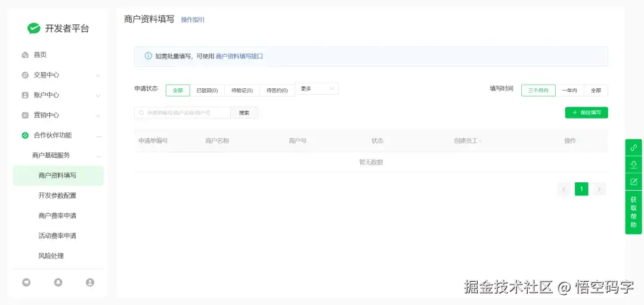
Task: Click the 商户名称 column header
Action: [x=217, y=141]
